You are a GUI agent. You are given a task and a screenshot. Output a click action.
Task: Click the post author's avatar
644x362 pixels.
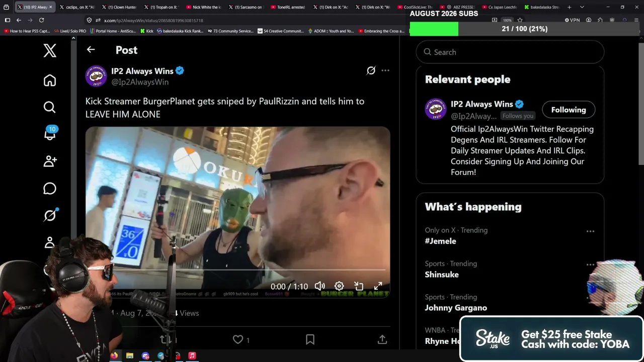tap(96, 76)
